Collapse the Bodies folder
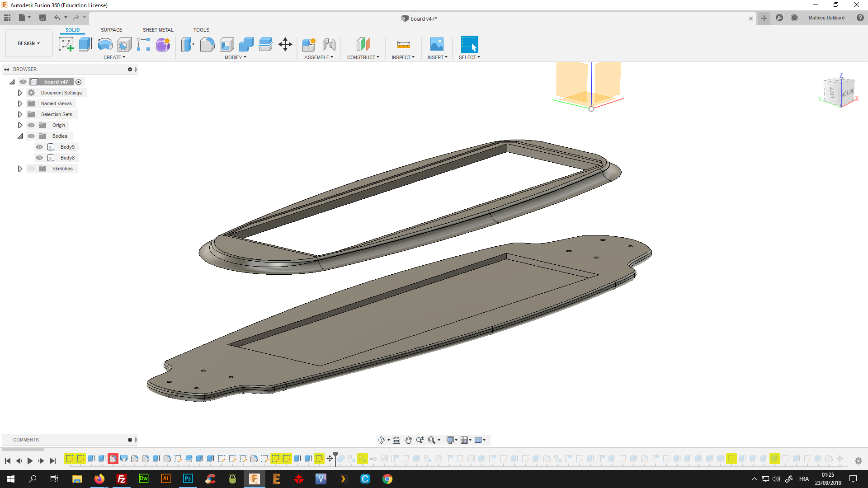The image size is (868, 488). [20, 136]
